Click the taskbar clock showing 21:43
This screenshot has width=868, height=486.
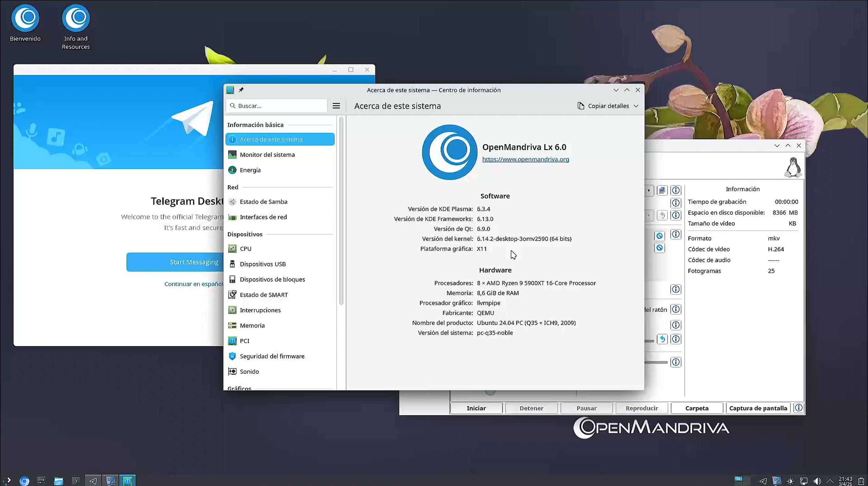tap(845, 481)
